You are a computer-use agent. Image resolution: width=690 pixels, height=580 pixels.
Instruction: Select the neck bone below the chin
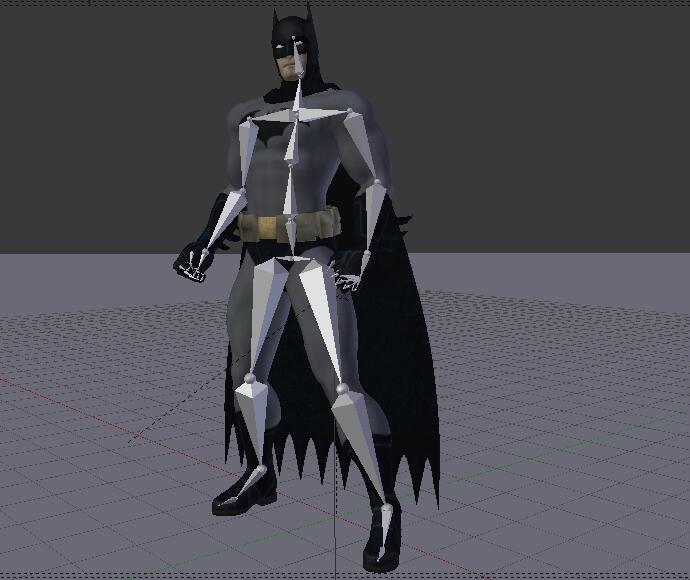pyautogui.click(x=297, y=94)
